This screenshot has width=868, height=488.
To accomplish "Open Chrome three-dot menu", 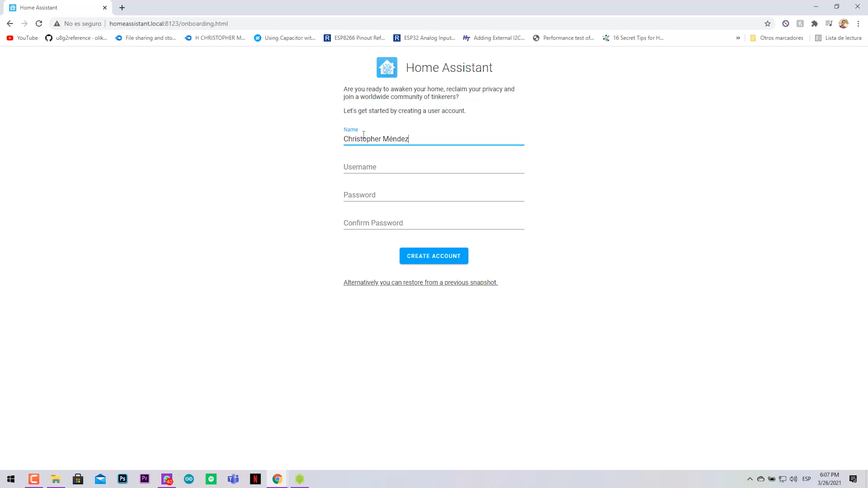I will [858, 23].
